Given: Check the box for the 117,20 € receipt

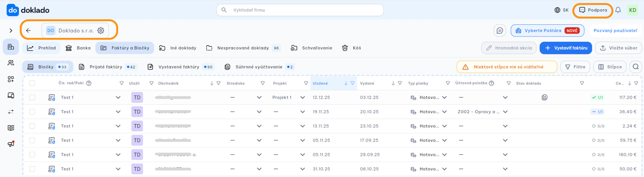Looking at the screenshot, I should click(32, 98).
